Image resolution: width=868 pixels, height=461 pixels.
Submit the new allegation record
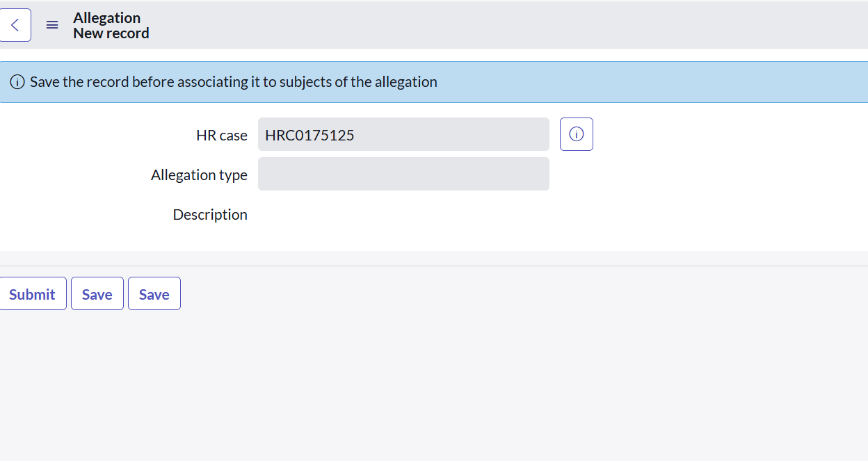pyautogui.click(x=33, y=293)
